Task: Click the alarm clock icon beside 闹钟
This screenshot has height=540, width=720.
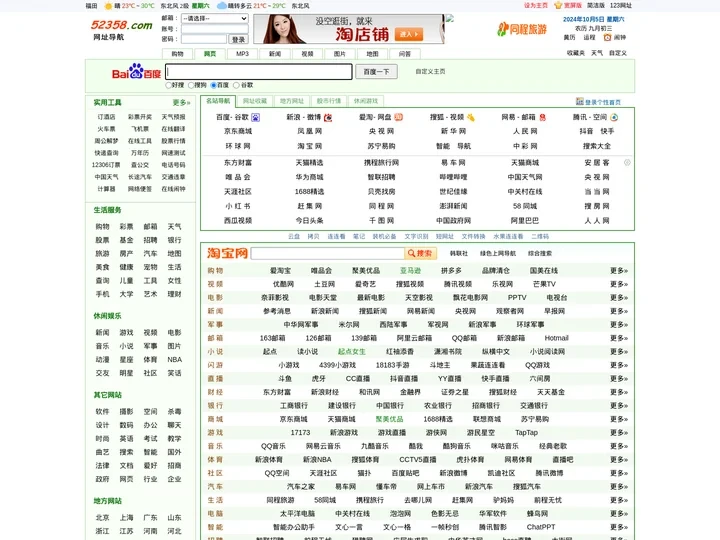Action: [608, 37]
